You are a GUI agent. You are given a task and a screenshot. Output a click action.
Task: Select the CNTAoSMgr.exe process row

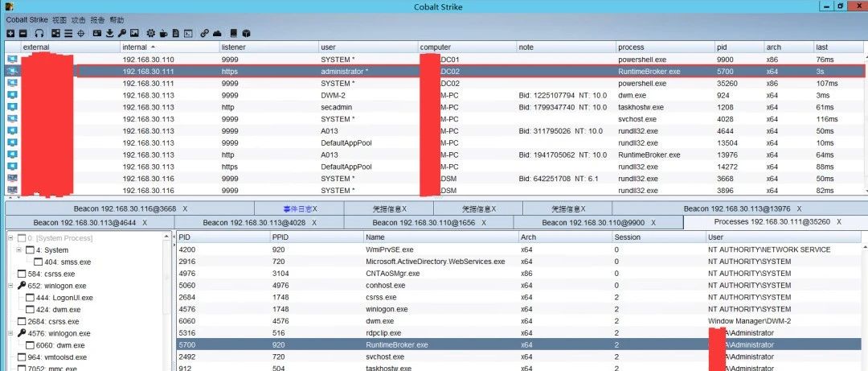click(518, 274)
